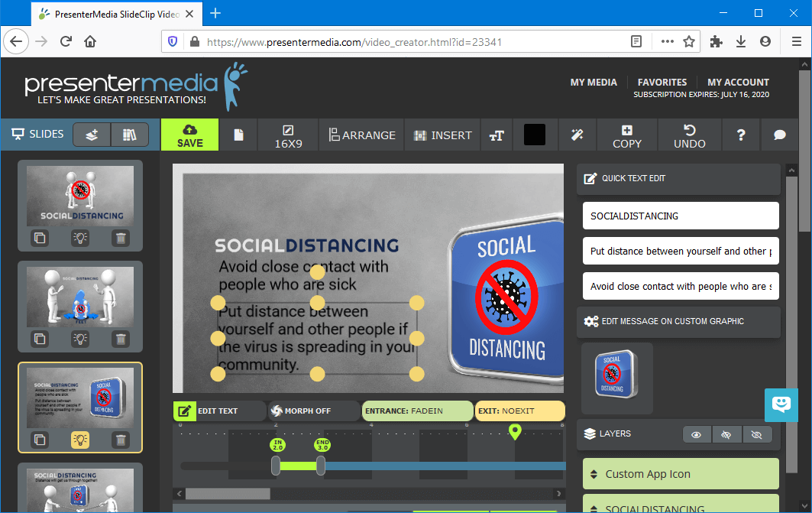Click the black color swatch
This screenshot has height=513, width=812.
(x=535, y=135)
